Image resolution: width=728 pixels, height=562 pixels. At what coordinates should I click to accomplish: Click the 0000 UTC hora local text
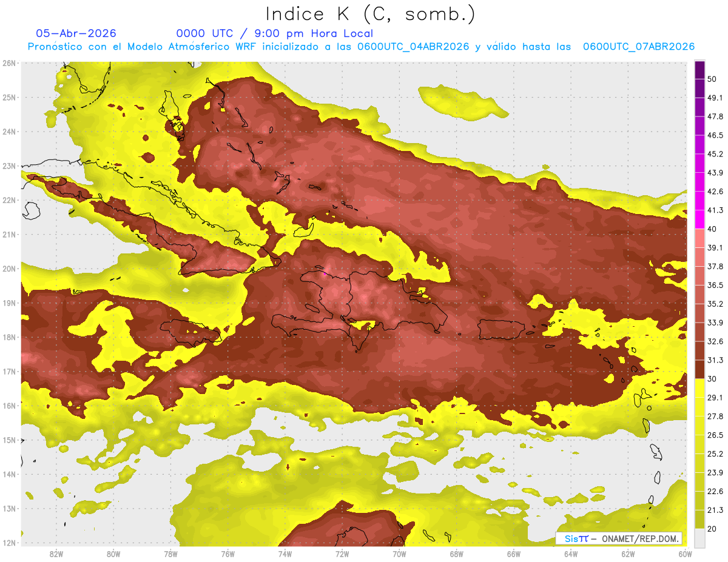pyautogui.click(x=275, y=33)
